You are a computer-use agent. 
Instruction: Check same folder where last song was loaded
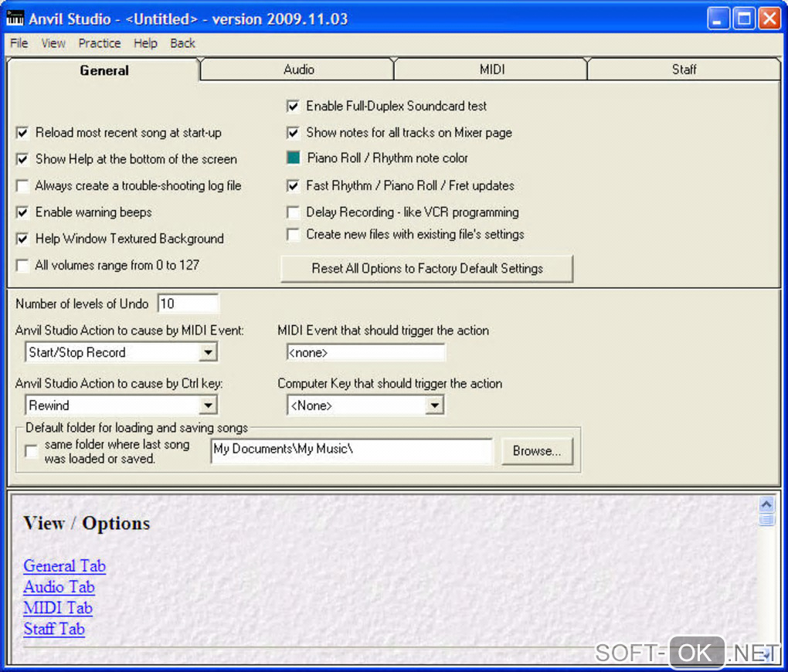pos(32,451)
